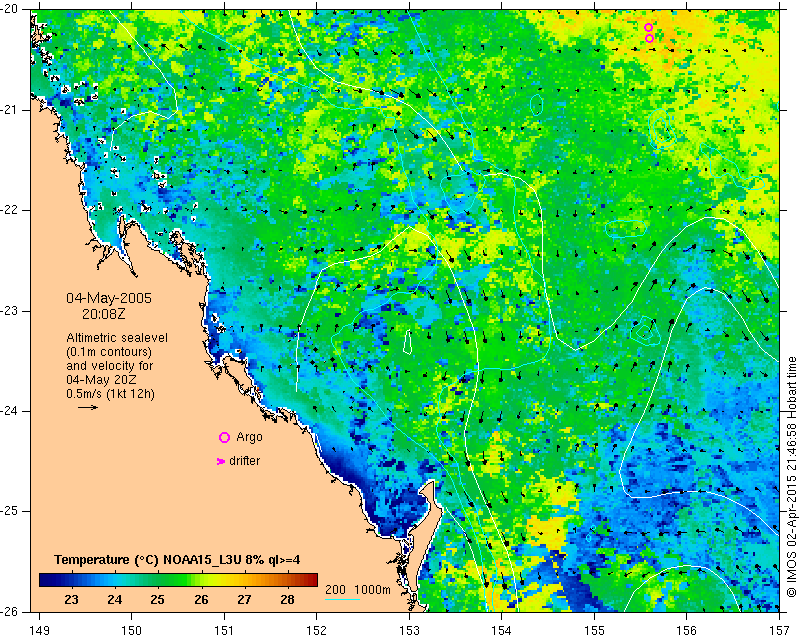The height and width of the screenshot is (640, 800).
Task: Click the 0.5m/s velocity scale arrow
Action: click(88, 407)
